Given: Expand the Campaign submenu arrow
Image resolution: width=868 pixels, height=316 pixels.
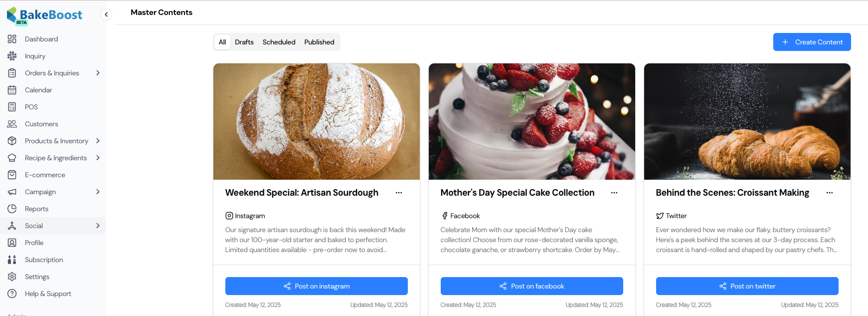Looking at the screenshot, I should pyautogui.click(x=98, y=192).
